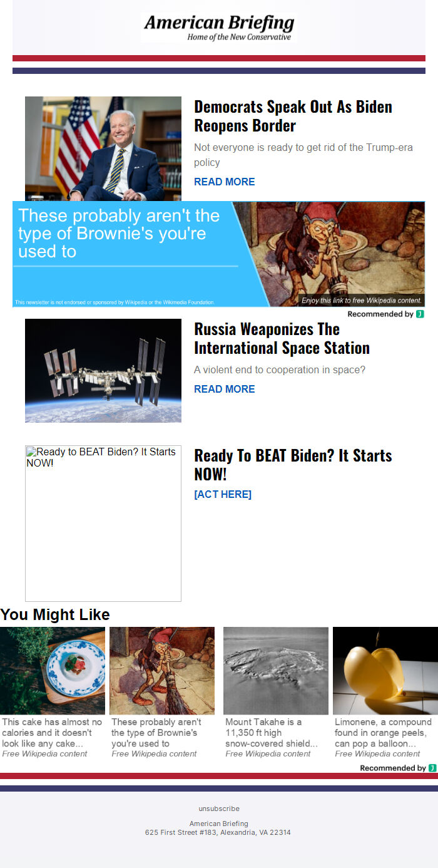This screenshot has height=868, width=438.
Task: Click 'Free Wikipedia content' under Mount Takahe
Action: point(268,754)
